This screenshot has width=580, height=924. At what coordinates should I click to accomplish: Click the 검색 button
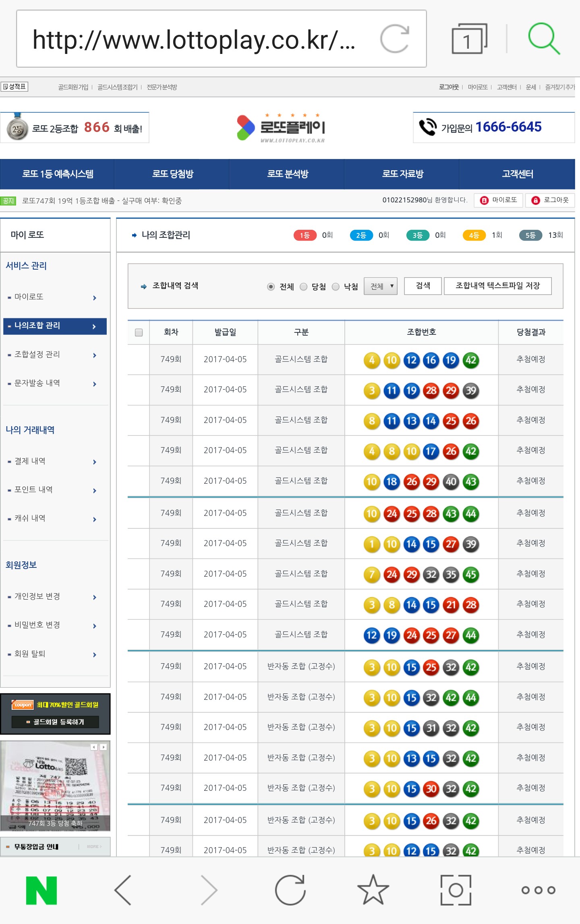[423, 286]
